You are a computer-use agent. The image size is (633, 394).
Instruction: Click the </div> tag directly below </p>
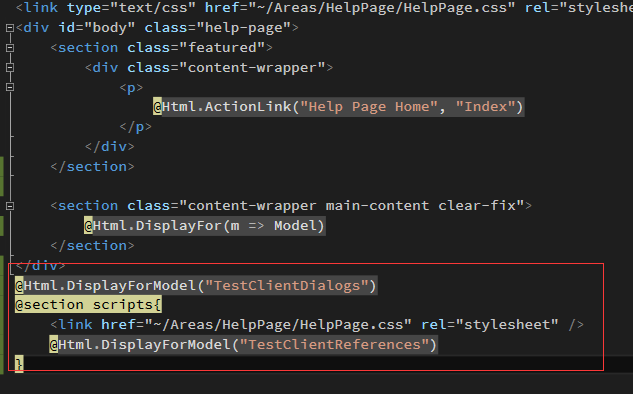click(x=110, y=147)
